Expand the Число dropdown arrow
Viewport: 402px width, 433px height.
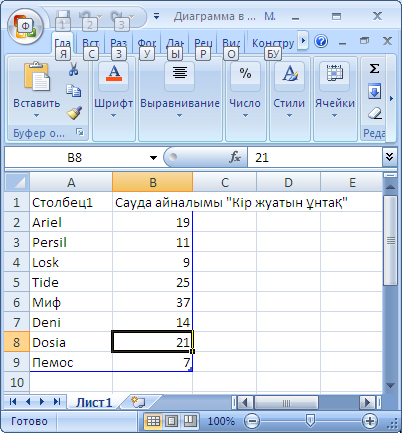pyautogui.click(x=245, y=116)
